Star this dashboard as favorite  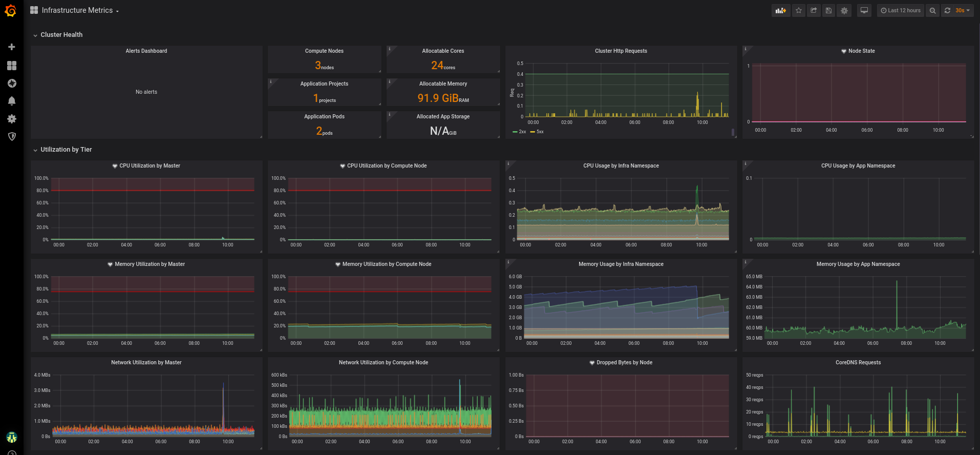pyautogui.click(x=799, y=10)
